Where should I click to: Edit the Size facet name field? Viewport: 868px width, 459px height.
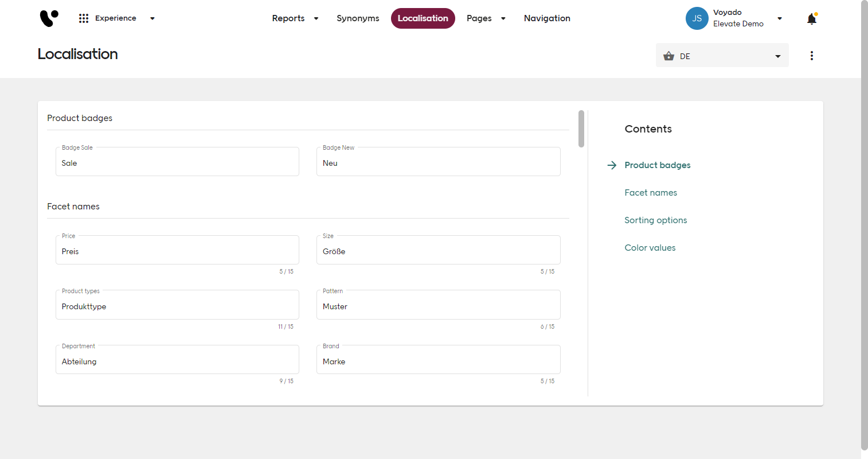click(x=439, y=250)
